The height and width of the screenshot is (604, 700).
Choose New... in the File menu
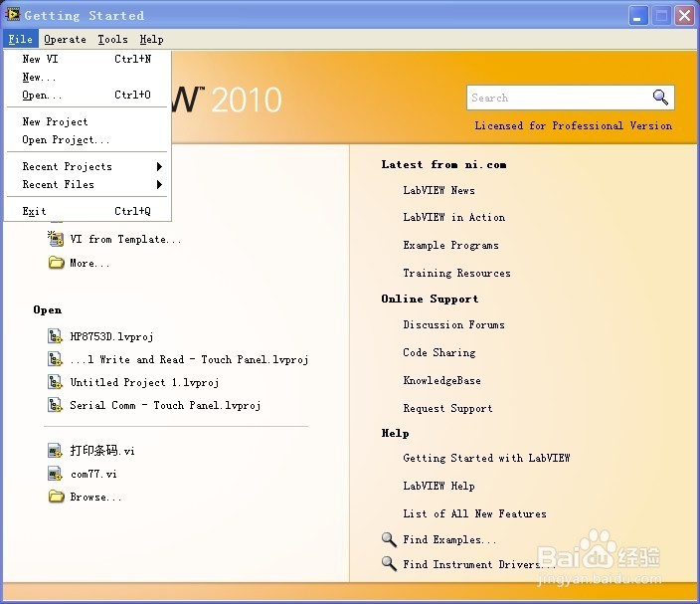click(x=87, y=78)
